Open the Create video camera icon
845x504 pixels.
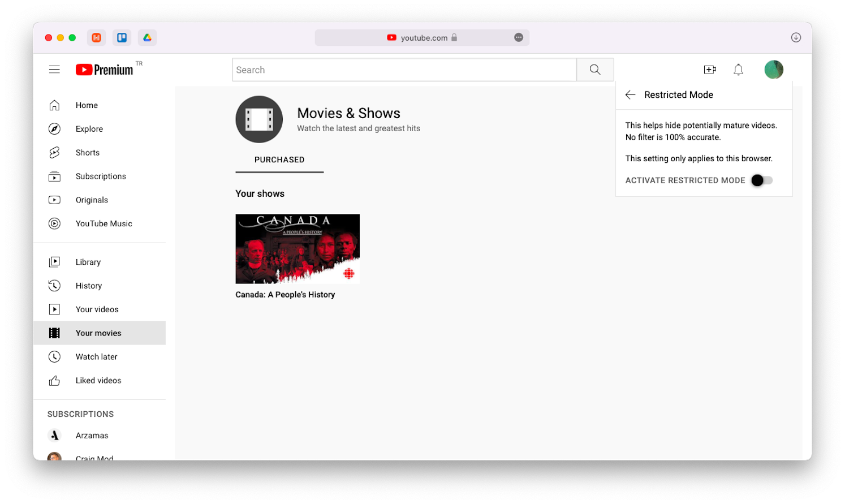[x=710, y=70]
